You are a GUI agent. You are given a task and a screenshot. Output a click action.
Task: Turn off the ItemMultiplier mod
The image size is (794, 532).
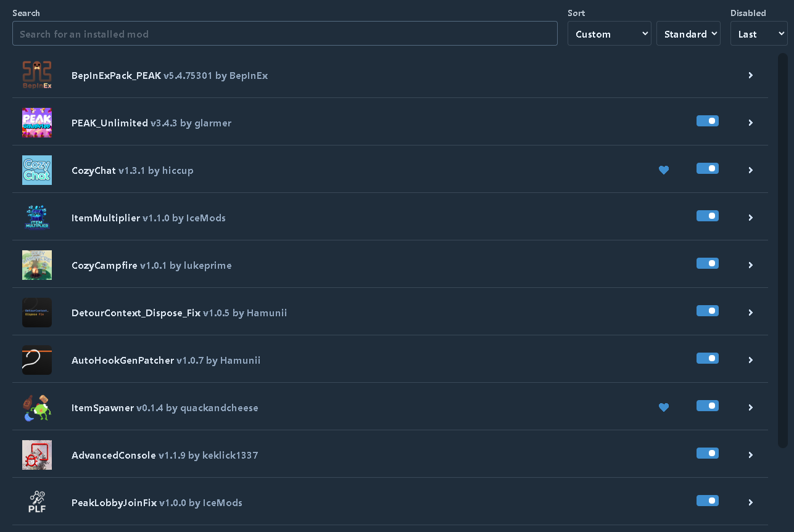[708, 216]
